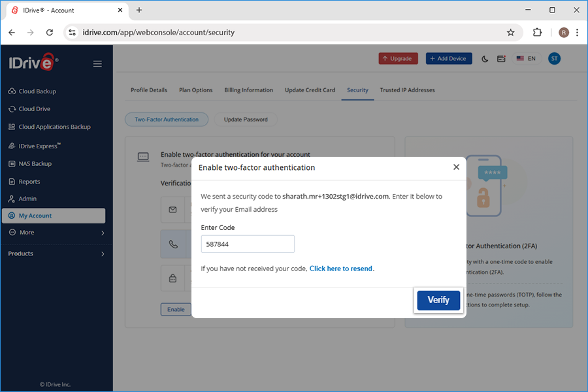Click browser forward arrow
Image resolution: width=588 pixels, height=392 pixels.
[x=30, y=33]
